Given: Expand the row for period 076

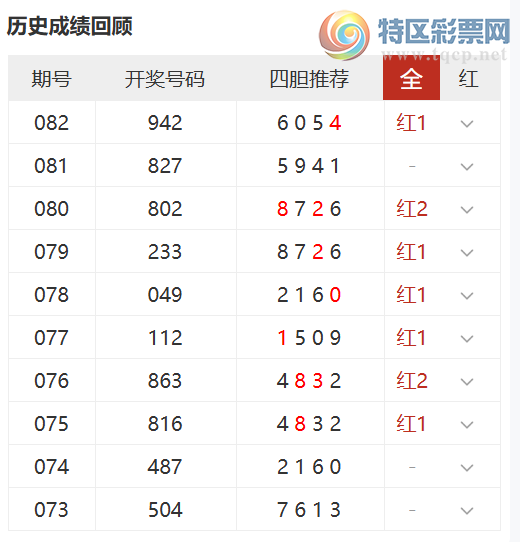Looking at the screenshot, I should click(x=467, y=381).
